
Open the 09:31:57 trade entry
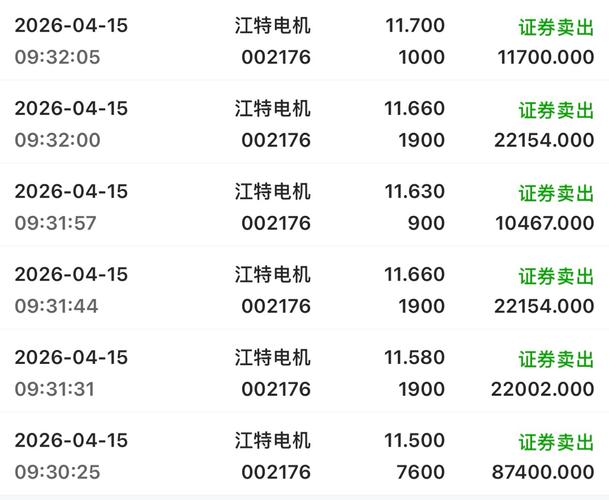[304, 206]
